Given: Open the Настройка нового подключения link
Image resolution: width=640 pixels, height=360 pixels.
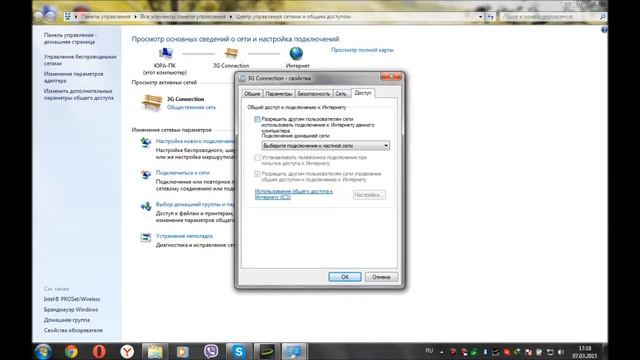Looking at the screenshot, I should pyautogui.click(x=195, y=141).
